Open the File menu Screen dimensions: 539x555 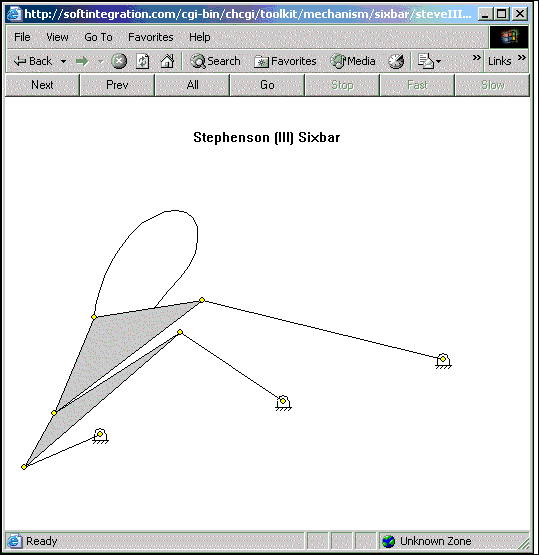click(22, 37)
